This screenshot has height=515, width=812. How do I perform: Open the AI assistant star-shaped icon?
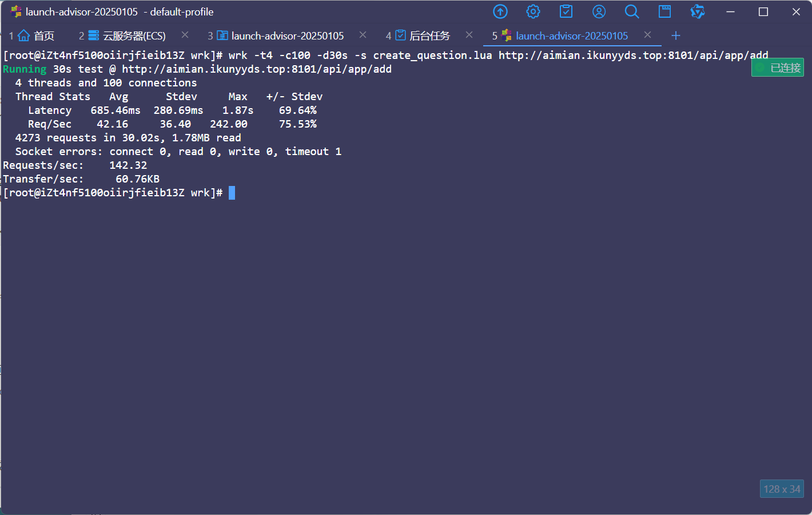point(697,11)
